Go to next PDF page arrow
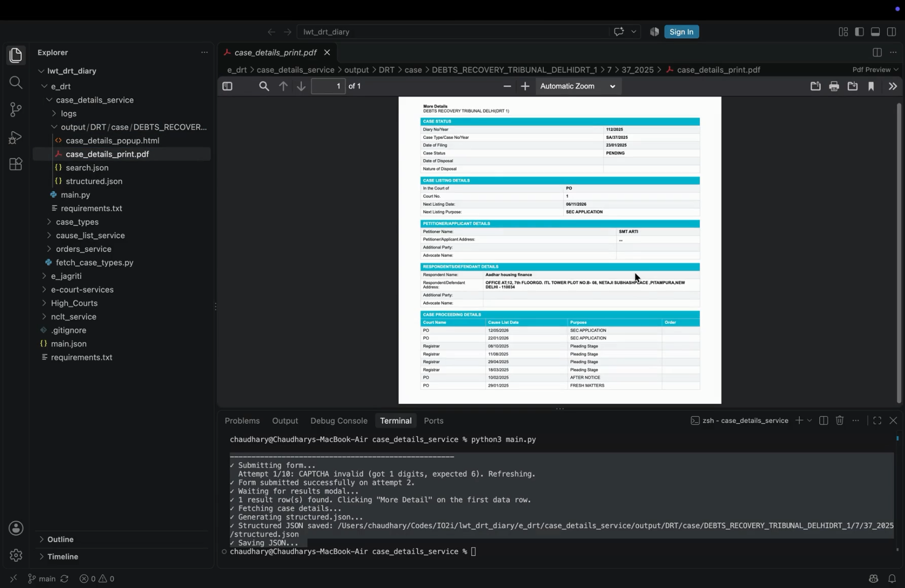905x588 pixels. click(x=301, y=86)
